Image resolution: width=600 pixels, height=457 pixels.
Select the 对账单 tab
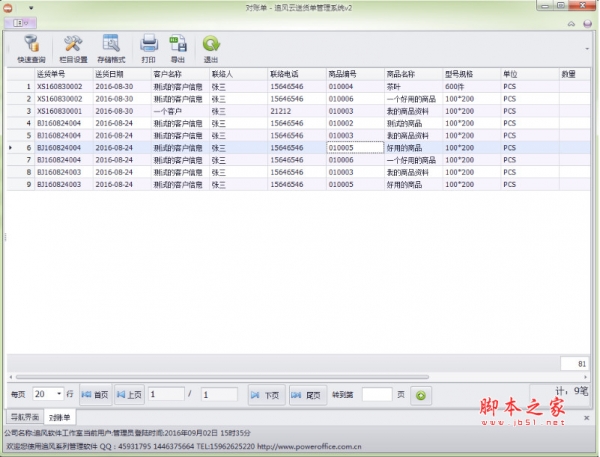click(60, 417)
